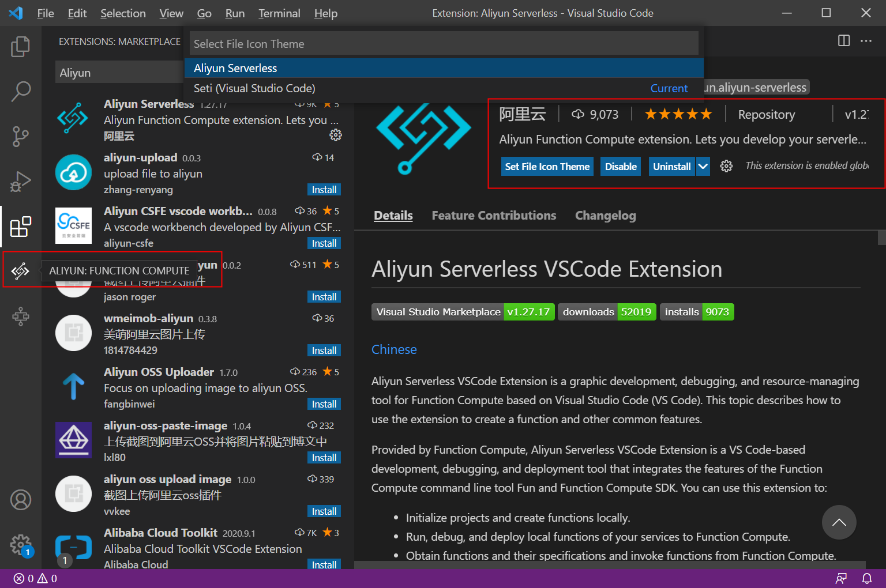886x588 pixels.
Task: Open the Help menu
Action: click(x=326, y=13)
